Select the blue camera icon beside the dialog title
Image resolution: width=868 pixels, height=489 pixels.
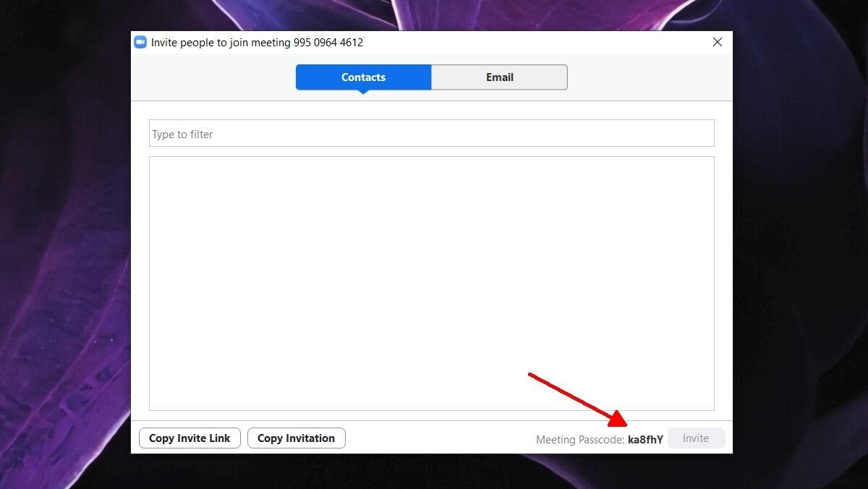coord(140,42)
